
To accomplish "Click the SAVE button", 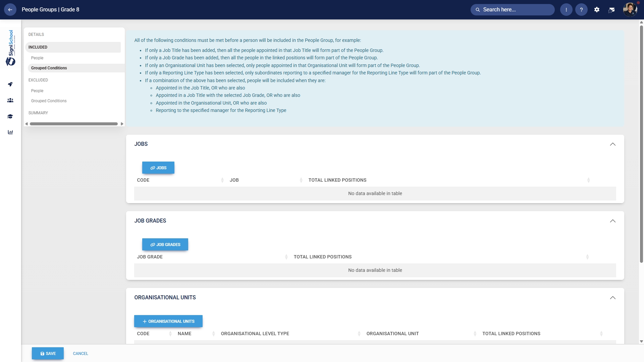I will point(48,353).
